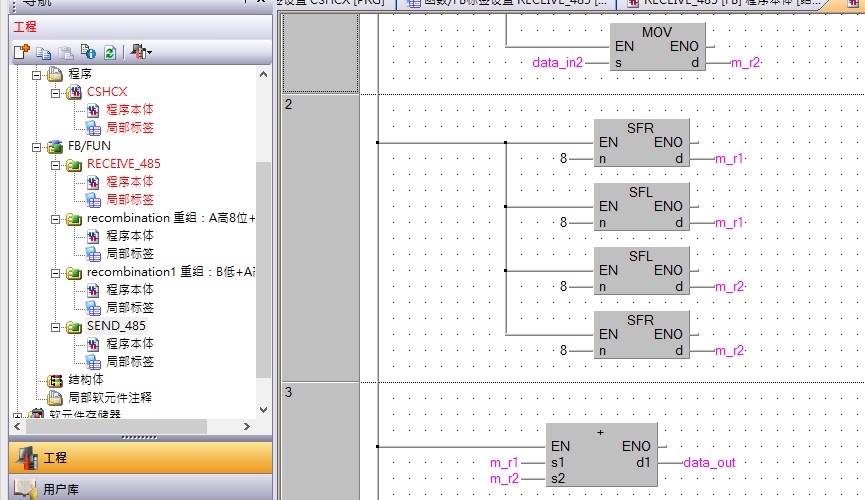Screen dimensions: 865x500
Task: Click the Copy icon in project toolbar
Action: tap(43, 51)
